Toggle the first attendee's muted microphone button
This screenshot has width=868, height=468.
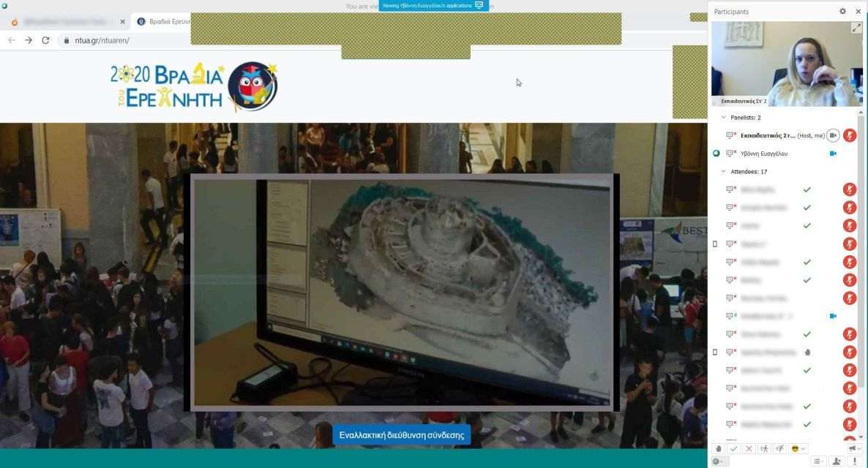850,189
